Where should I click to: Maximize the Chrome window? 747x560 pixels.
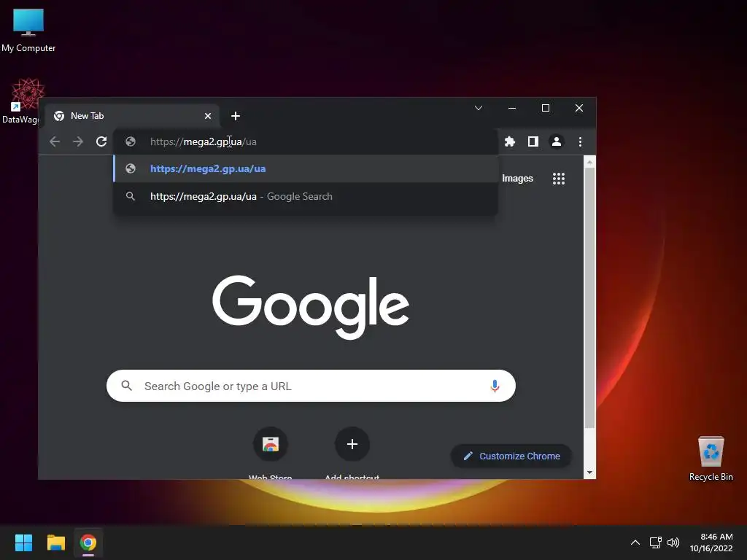[546, 108]
